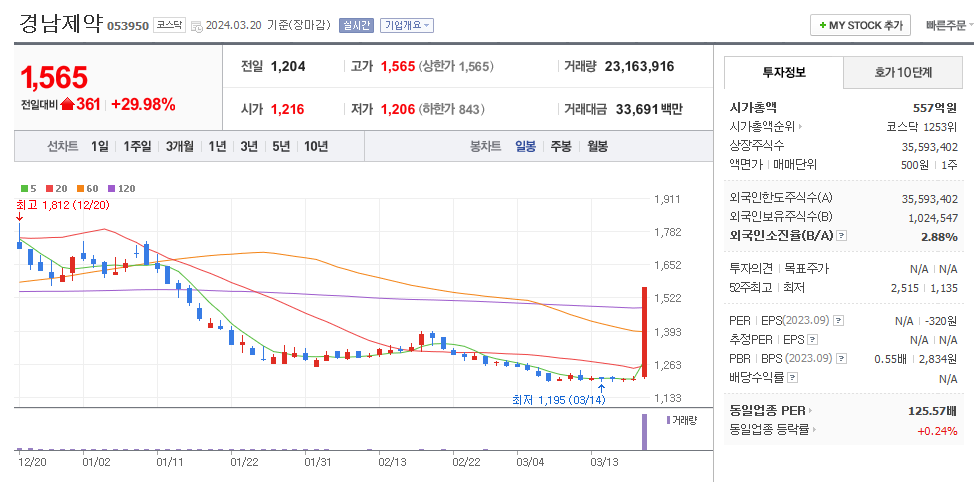
Task: Click the purple 거래량 volume legend
Action: point(681,420)
